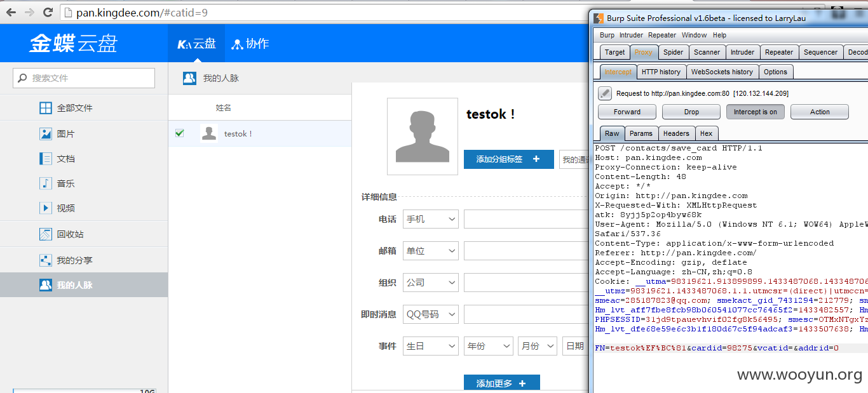Click the request edit pencil icon

click(605, 93)
